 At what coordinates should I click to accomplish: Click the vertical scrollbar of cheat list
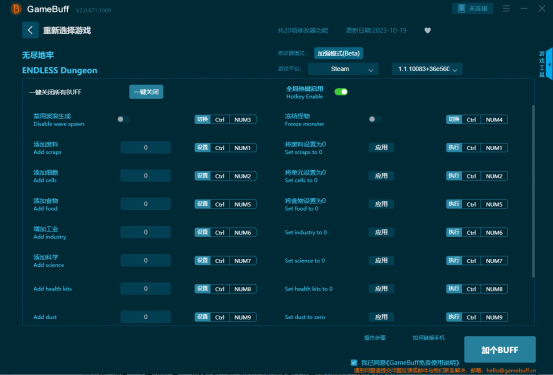pos(533,190)
